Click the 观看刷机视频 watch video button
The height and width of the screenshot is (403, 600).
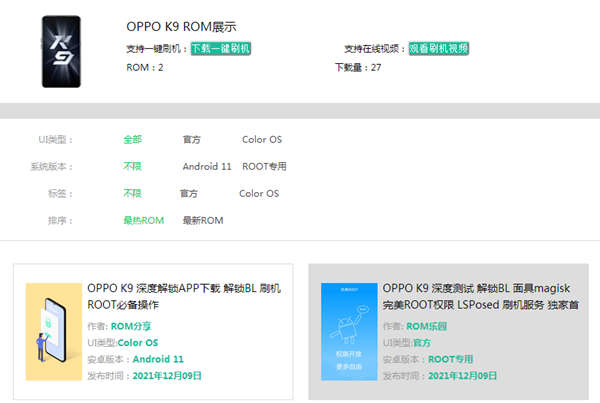coord(438,48)
